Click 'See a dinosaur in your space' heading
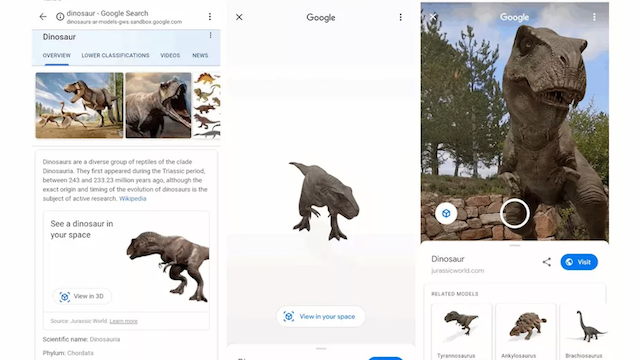640x360 pixels. pyautogui.click(x=82, y=229)
